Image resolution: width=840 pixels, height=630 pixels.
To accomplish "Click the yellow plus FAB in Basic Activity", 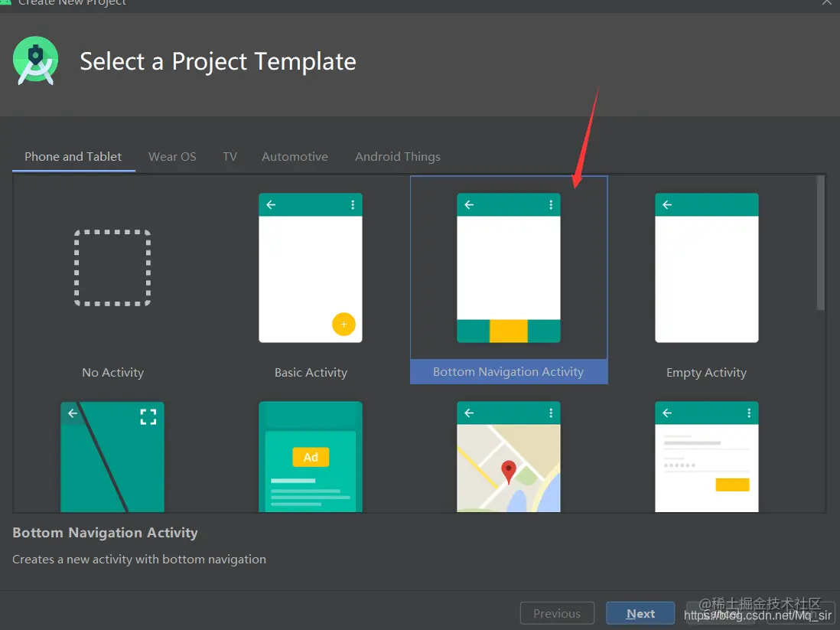I will [x=344, y=325].
